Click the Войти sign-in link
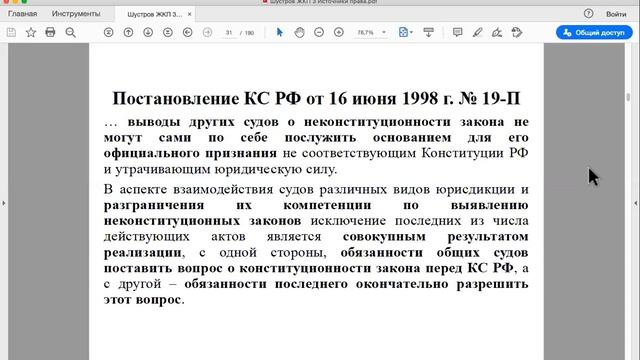 tap(616, 14)
